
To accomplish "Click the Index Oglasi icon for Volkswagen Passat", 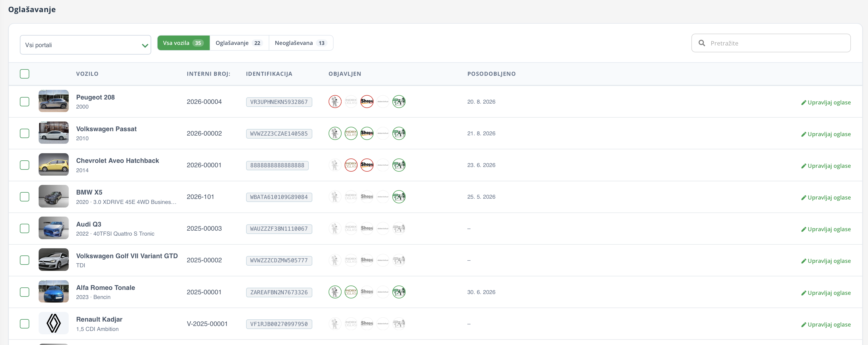I will 351,133.
